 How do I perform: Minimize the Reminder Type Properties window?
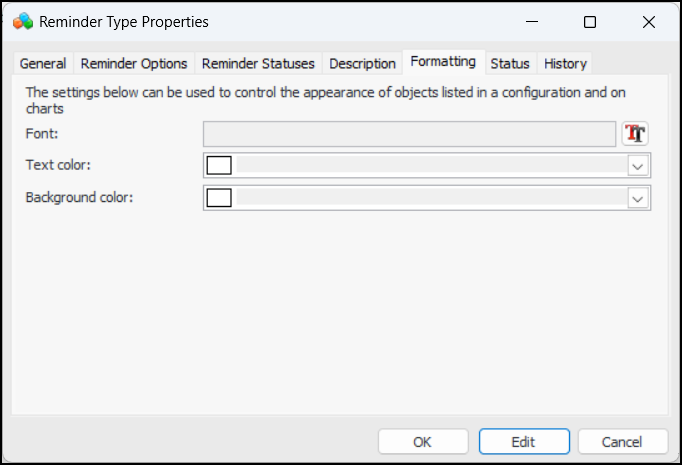coord(541,21)
